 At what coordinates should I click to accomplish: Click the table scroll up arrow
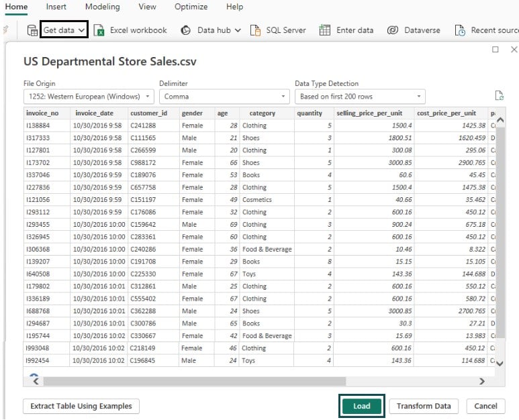coord(500,120)
